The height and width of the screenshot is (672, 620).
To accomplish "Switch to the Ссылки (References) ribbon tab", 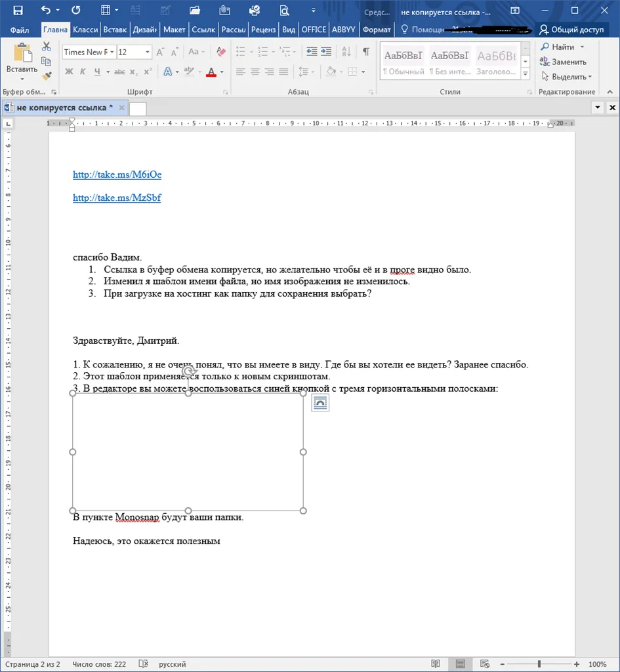I will 203,30.
